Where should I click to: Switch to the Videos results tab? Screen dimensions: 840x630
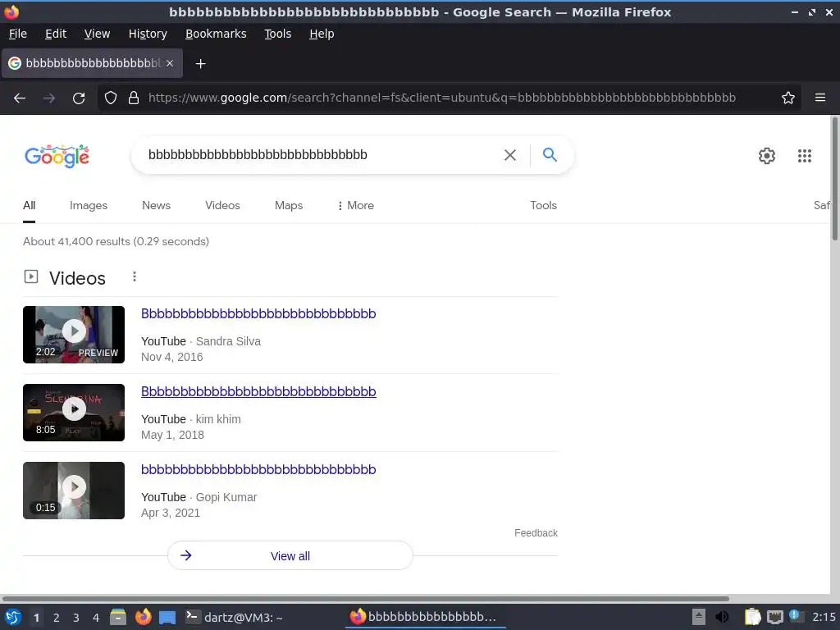(x=222, y=205)
